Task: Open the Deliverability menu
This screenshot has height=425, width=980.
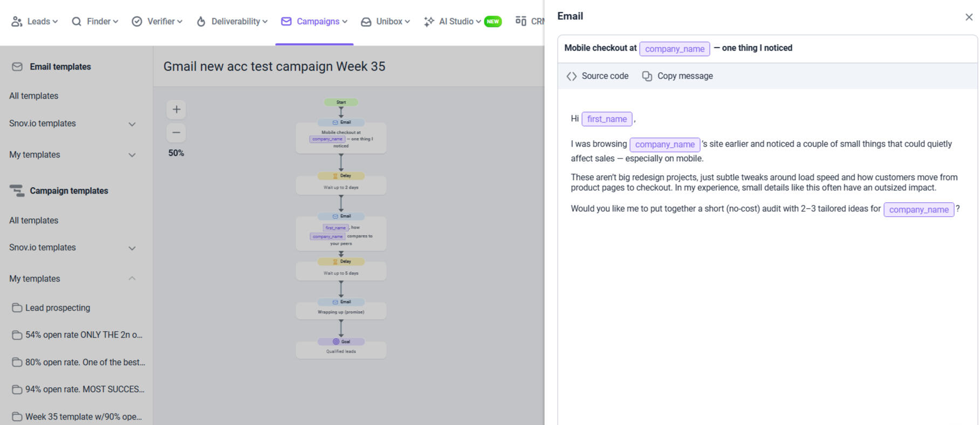Action: 232,22
